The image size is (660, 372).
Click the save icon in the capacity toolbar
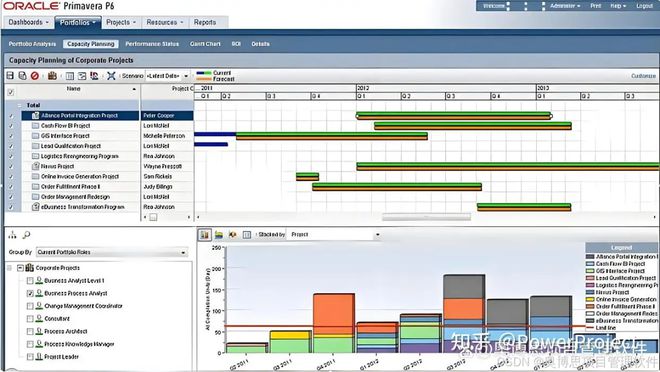10,76
